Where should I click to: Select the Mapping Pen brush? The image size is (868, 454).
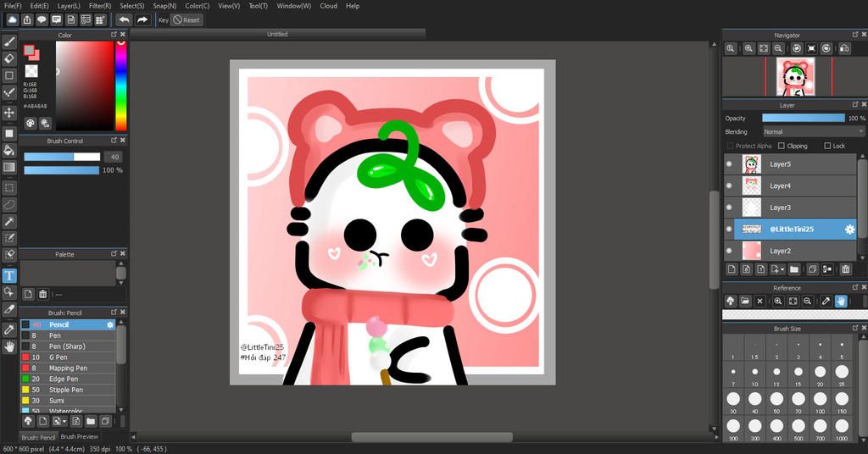tap(68, 368)
